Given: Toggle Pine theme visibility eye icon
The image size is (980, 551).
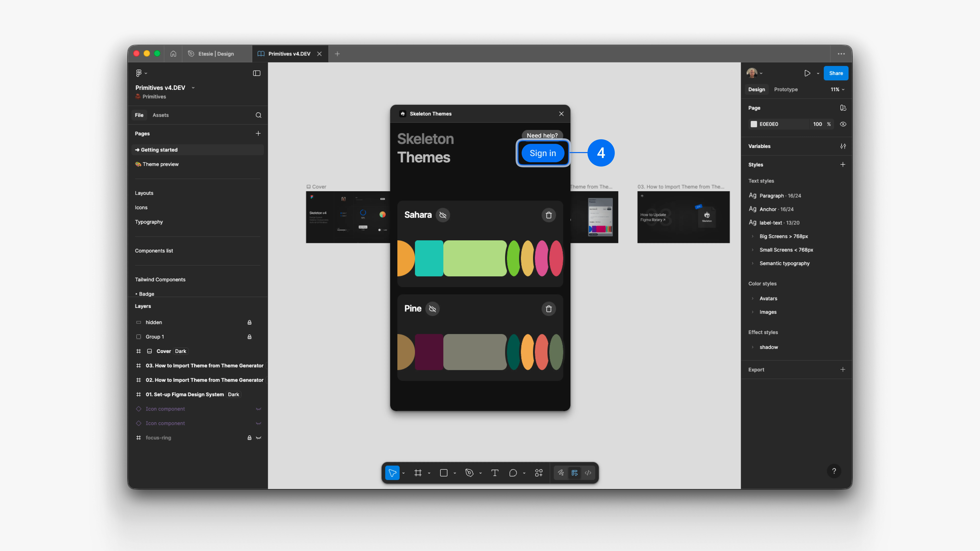Looking at the screenshot, I should point(433,309).
